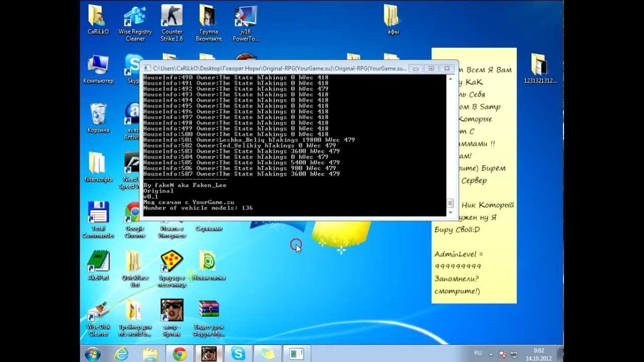
Task: Open Windows Explorer from the taskbar
Action: (150, 353)
